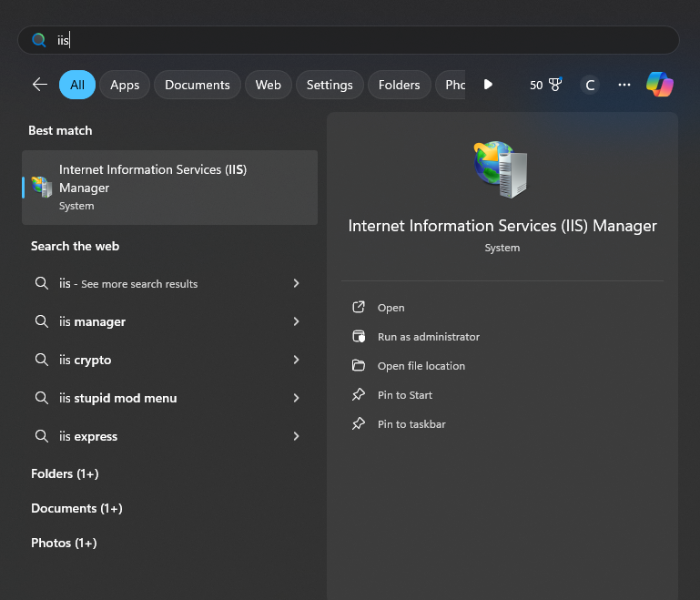Switch to the Folders filter tab
The image size is (700, 600).
[x=399, y=85]
